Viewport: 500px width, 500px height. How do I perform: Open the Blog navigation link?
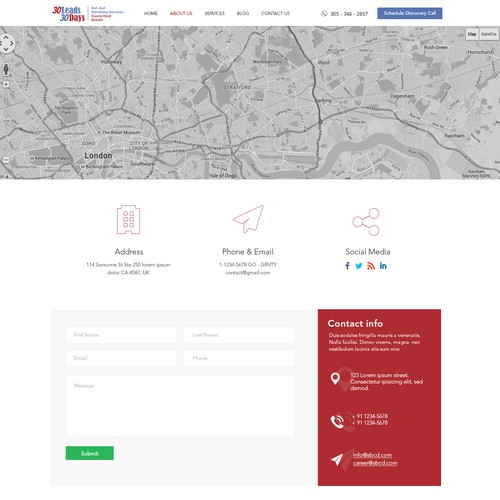[243, 13]
